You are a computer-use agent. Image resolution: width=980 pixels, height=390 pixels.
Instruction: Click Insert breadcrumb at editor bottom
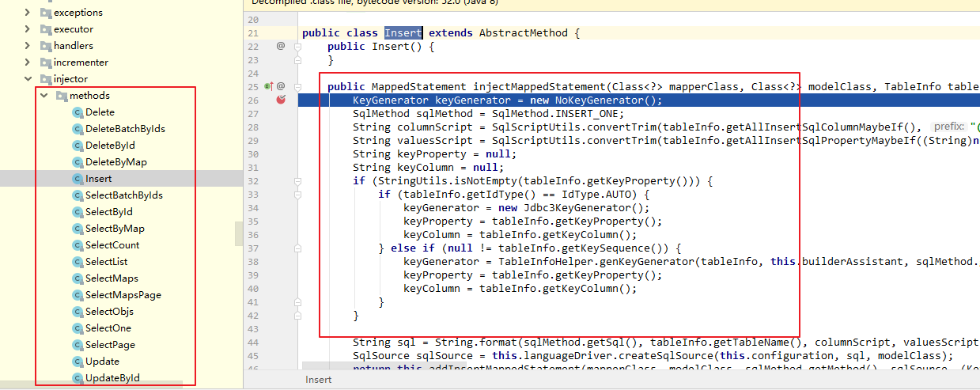pyautogui.click(x=320, y=381)
